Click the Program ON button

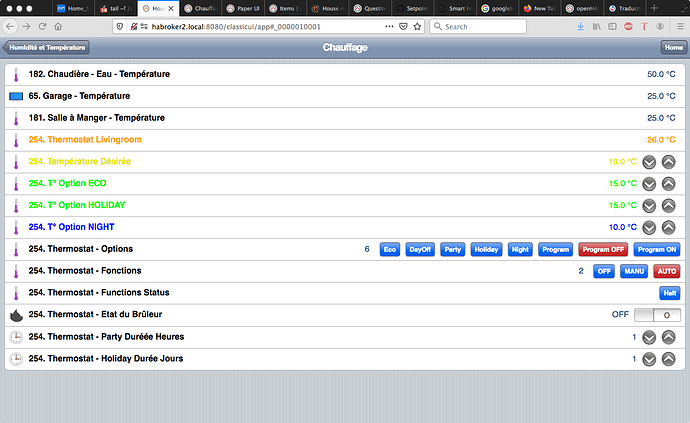657,250
